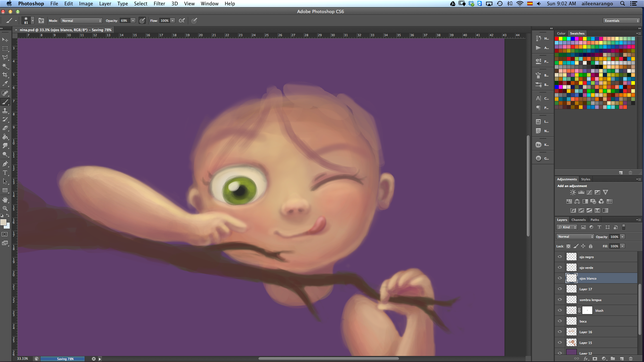This screenshot has height=362, width=644.
Task: Open the Filter menu
Action: (x=159, y=4)
